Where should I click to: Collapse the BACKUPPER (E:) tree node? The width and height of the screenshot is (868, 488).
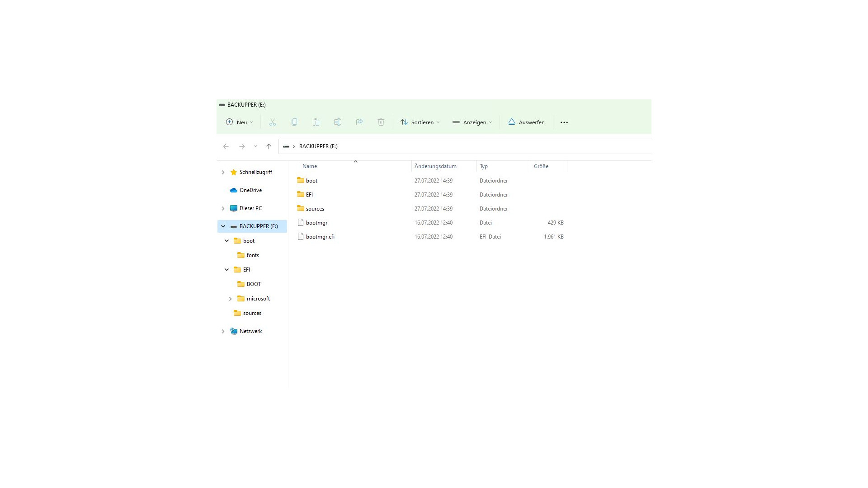tap(223, 226)
